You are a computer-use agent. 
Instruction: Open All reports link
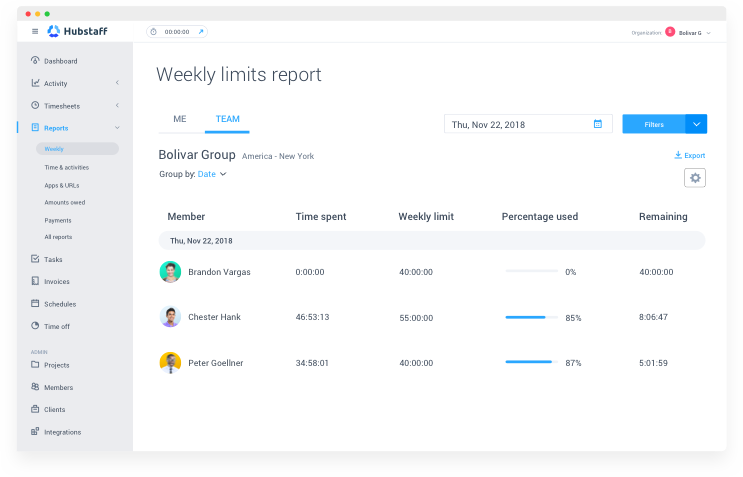pos(58,237)
